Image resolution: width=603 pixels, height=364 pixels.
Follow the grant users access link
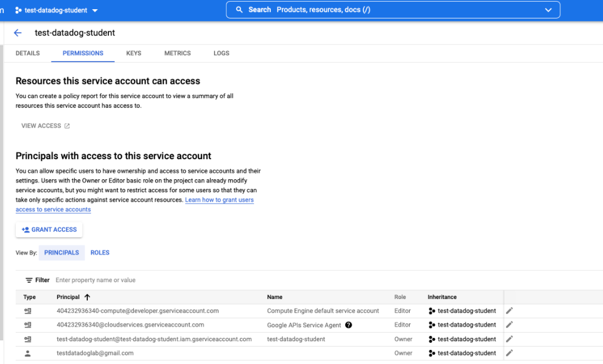219,199
